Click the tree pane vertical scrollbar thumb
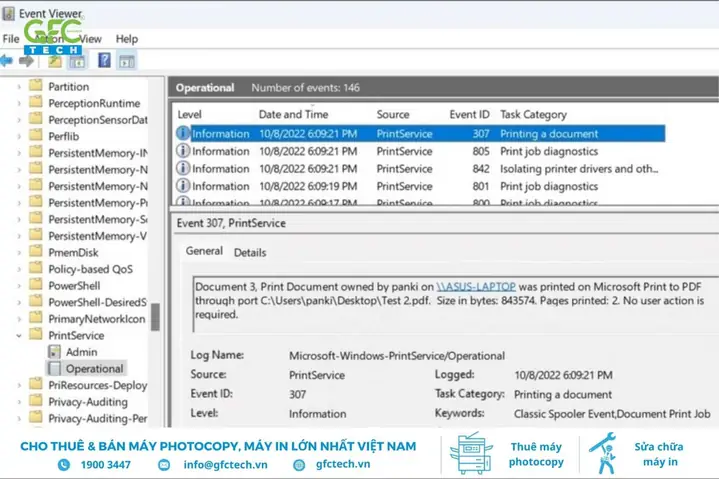Image resolution: width=719 pixels, height=479 pixels. tap(155, 316)
